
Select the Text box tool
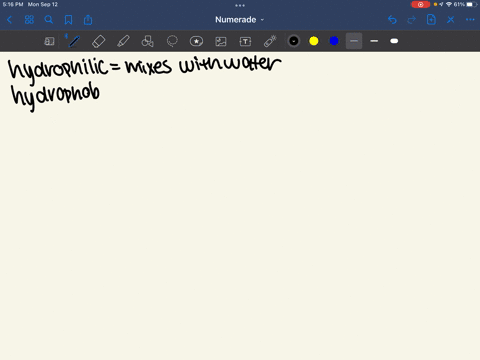pos(245,41)
